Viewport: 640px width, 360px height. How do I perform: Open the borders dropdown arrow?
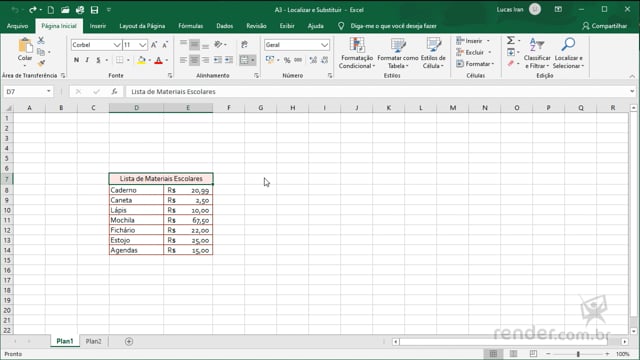pyautogui.click(x=128, y=60)
